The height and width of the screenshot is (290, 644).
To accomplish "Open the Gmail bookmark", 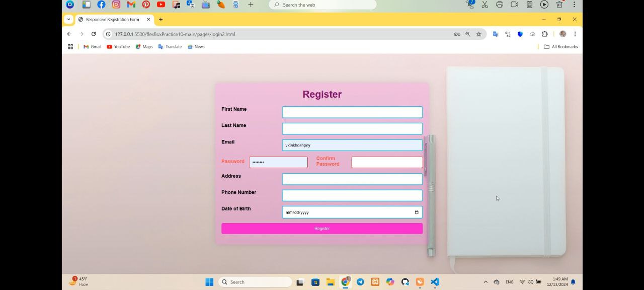I will tap(93, 47).
